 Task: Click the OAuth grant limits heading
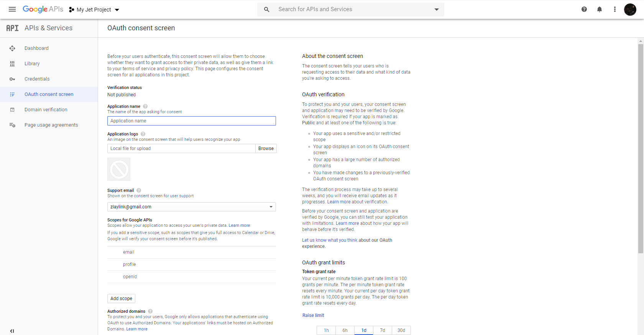(324, 262)
